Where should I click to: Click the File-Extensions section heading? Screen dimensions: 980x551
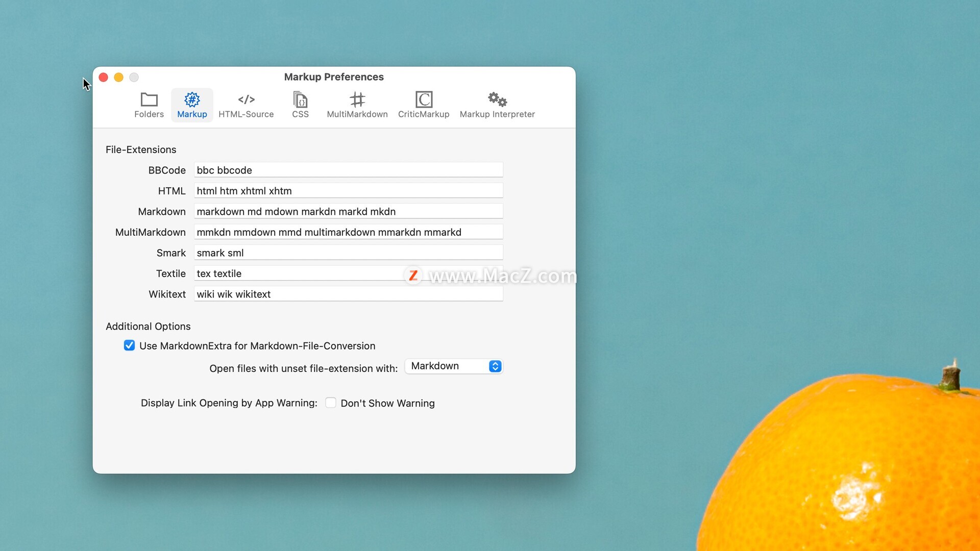coord(141,149)
